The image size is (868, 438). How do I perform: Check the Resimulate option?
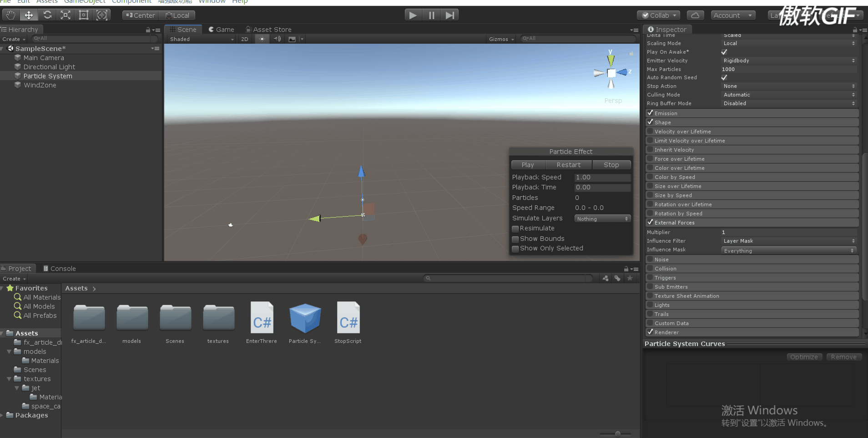[x=515, y=229]
